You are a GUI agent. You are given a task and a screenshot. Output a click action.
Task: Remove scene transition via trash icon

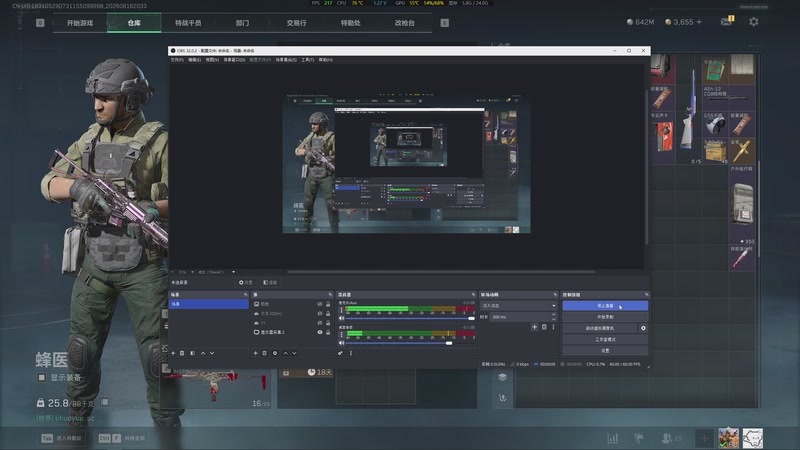(x=544, y=327)
